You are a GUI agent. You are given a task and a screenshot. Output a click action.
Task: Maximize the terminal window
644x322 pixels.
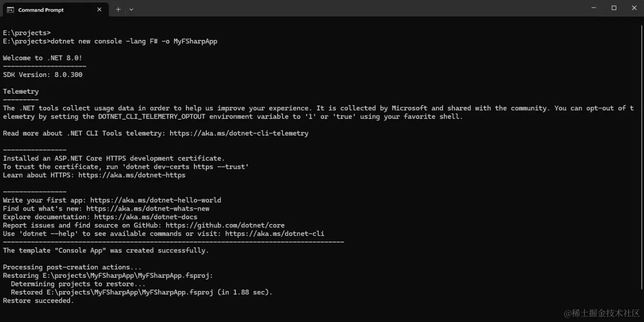click(614, 8)
